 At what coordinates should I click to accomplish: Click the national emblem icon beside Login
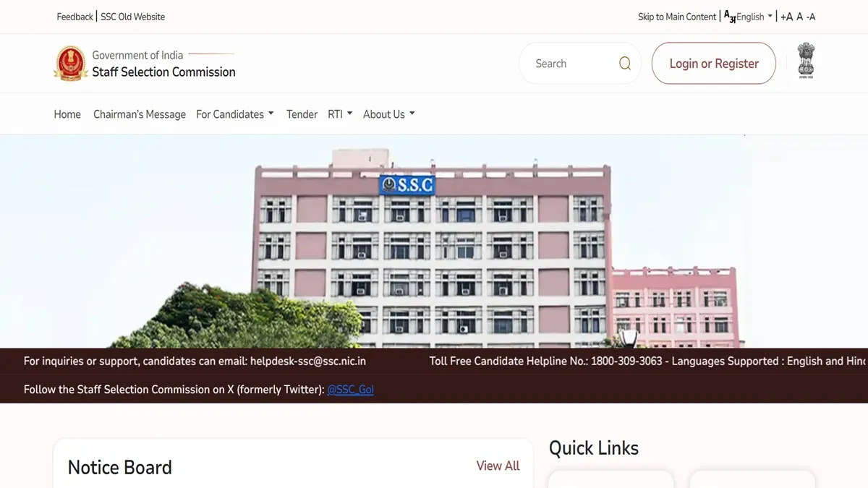806,61
